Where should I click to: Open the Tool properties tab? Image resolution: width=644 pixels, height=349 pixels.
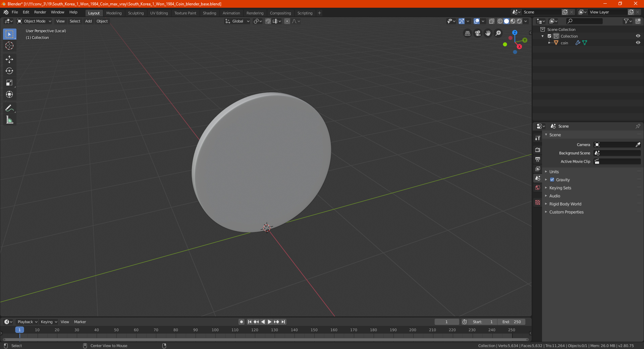(x=538, y=138)
